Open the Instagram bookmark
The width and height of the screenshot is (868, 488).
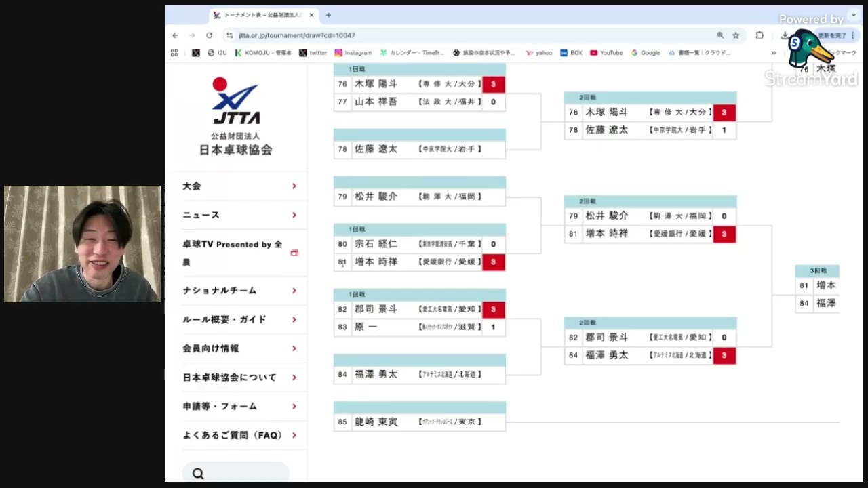click(353, 52)
